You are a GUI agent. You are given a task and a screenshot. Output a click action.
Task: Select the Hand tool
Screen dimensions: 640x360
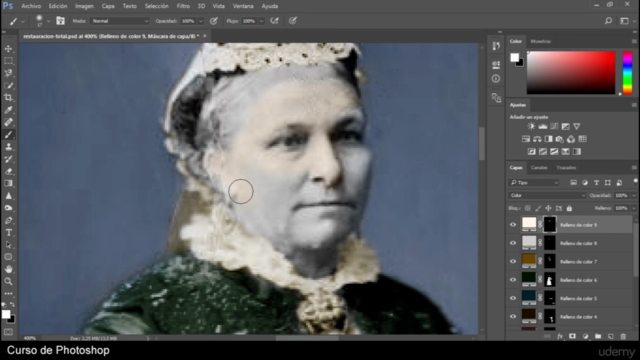click(9, 269)
